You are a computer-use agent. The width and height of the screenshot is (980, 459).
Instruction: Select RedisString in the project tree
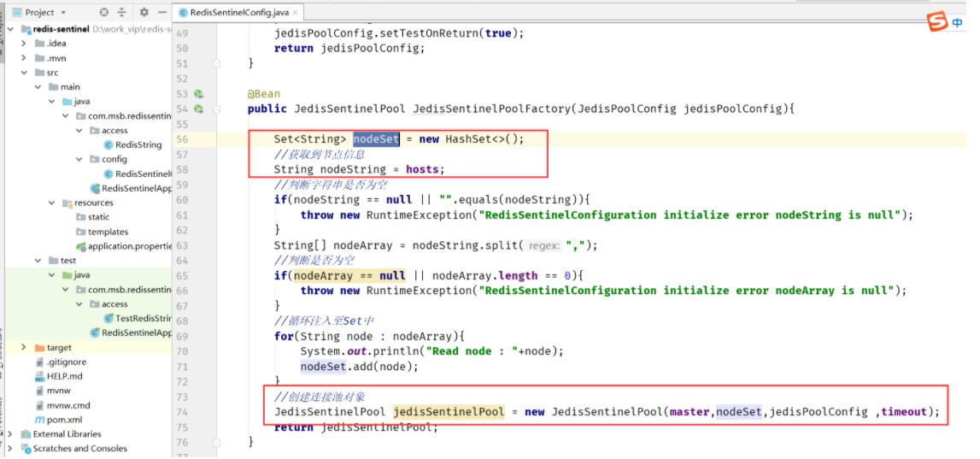(x=138, y=144)
